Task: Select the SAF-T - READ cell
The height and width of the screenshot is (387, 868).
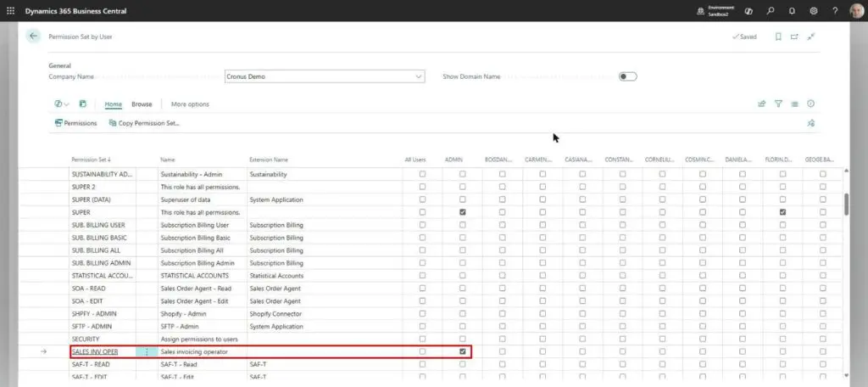Action: [103, 364]
